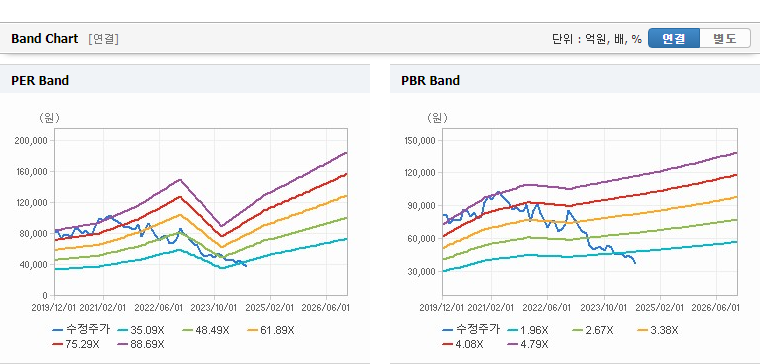This screenshot has width=760, height=364.
Task: Click the [연결] label beside Band Chart
Action: (x=103, y=39)
